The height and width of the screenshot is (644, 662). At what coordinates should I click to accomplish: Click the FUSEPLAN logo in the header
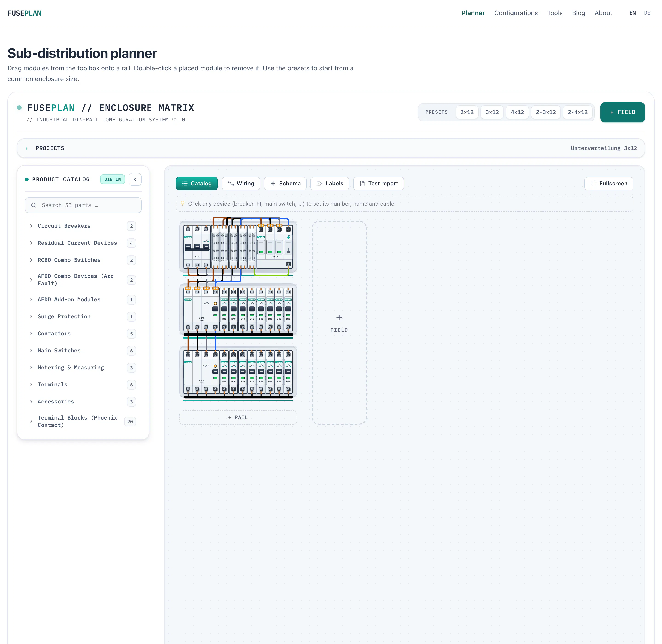(x=24, y=13)
